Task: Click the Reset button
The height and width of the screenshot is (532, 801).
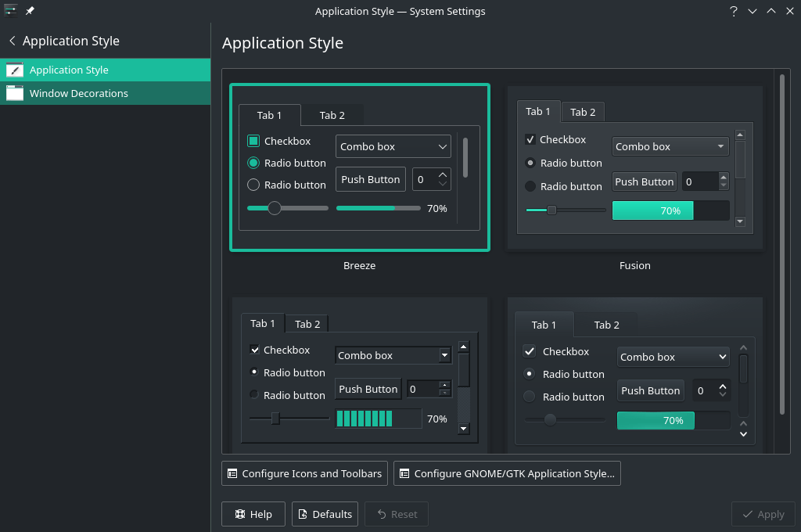Action: coord(397,514)
